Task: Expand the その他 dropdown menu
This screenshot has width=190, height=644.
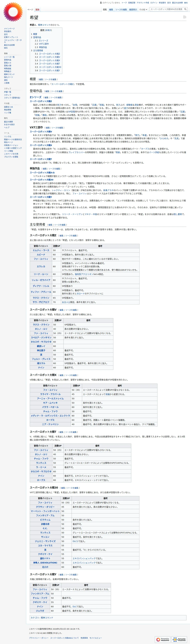Action: pos(143,9)
